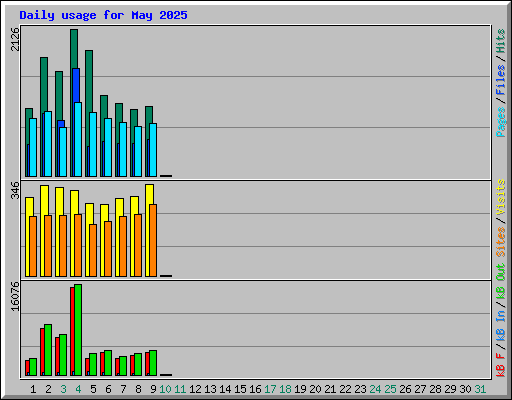Click the cyan Pages bar for day 6
Viewport: 512px width, 400px height.
pos(108,147)
